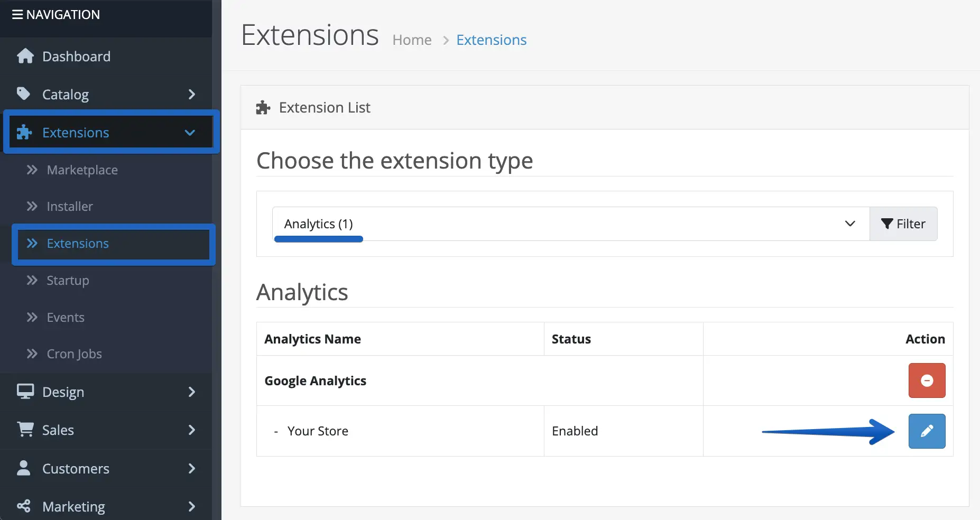Open the Analytics extension type dropdown
Viewport: 980px width, 520px height.
(570, 224)
